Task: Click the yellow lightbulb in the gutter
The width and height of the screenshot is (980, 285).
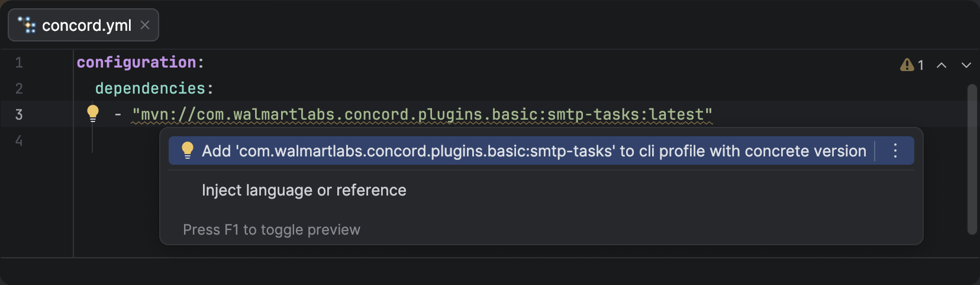Action: pos(93,113)
